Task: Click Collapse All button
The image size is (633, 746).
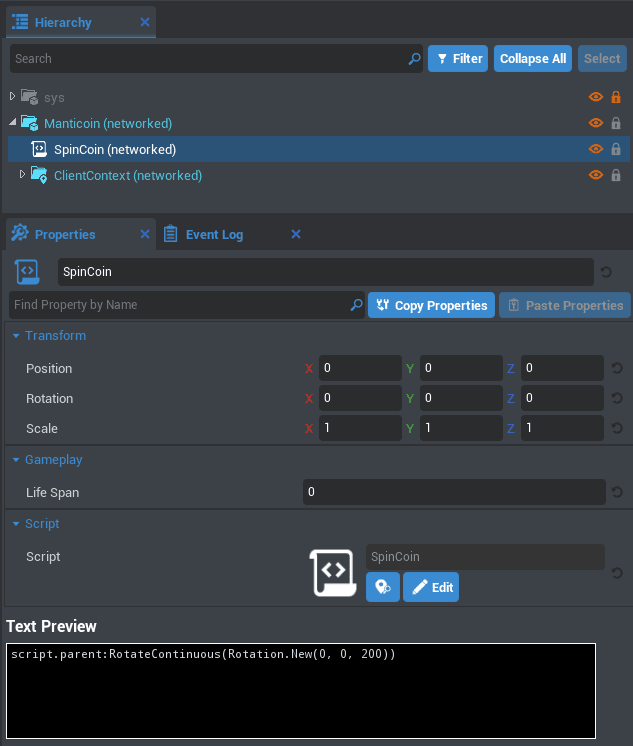Action: coord(533,59)
